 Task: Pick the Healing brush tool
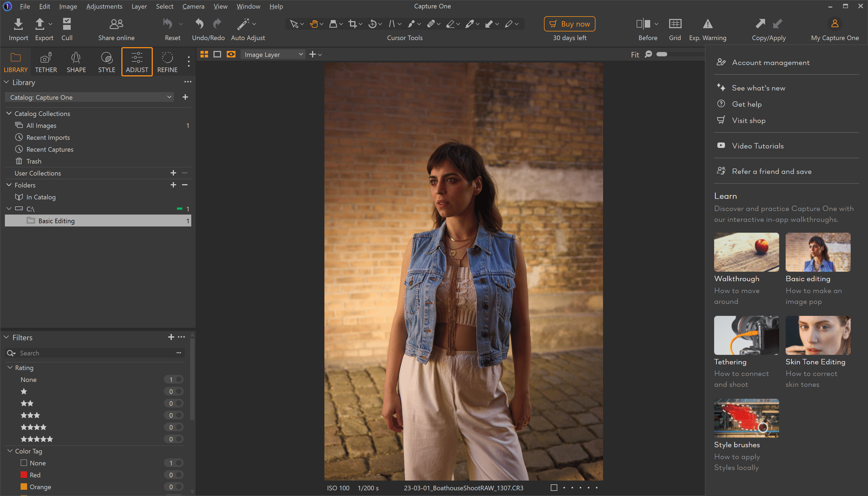[x=430, y=24]
